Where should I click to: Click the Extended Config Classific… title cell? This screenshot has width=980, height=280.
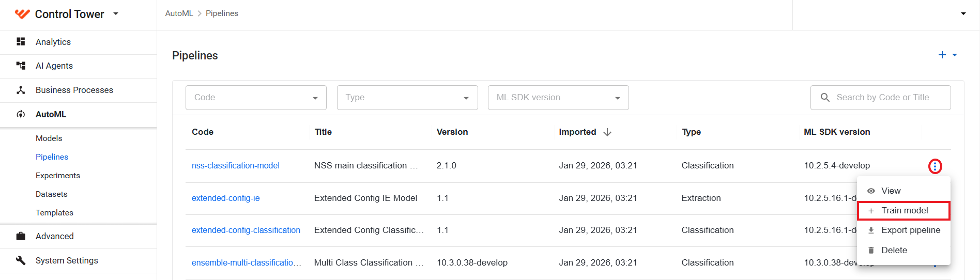pos(369,230)
